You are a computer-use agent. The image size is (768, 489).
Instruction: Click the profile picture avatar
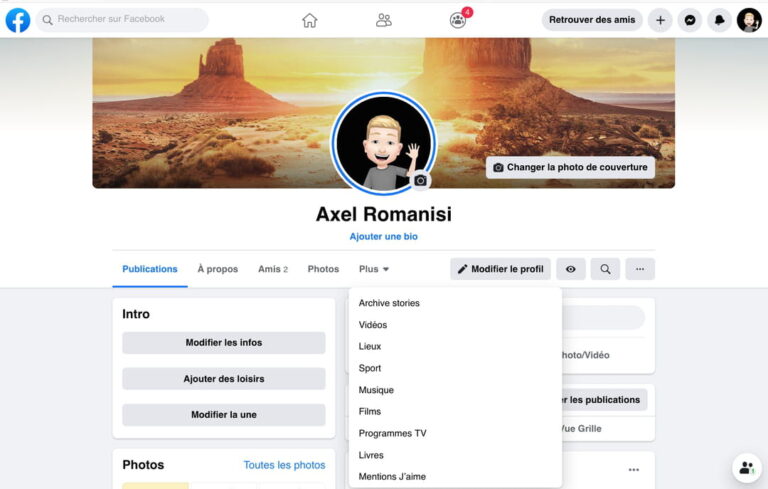(x=384, y=143)
